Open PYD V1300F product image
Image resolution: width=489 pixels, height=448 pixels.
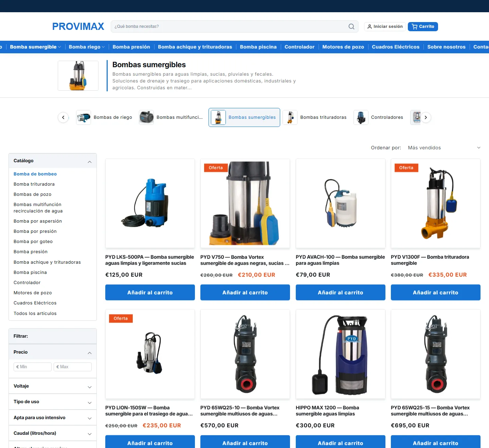tap(436, 203)
